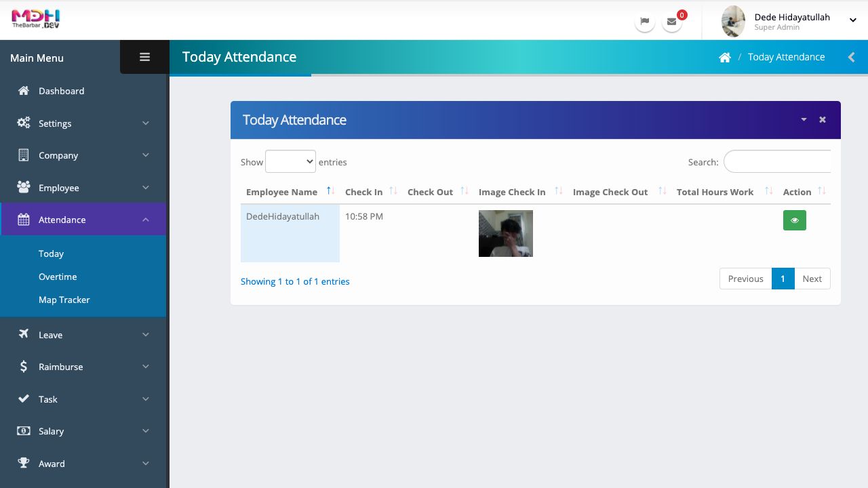Open the Dashboard menu item
The height and width of the screenshot is (488, 868).
point(61,91)
